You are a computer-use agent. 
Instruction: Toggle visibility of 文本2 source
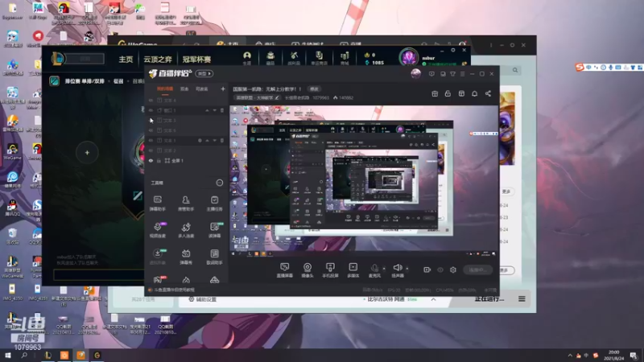[151, 150]
